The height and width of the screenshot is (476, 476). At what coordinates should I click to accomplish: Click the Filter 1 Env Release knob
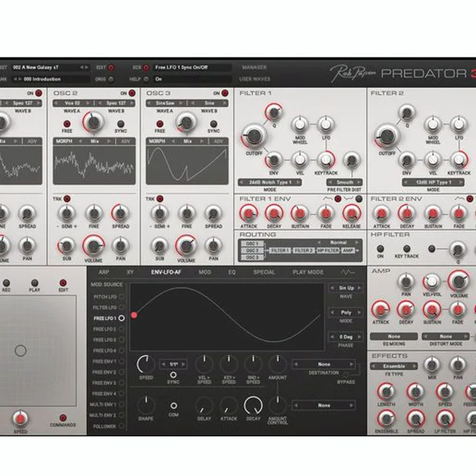(x=352, y=214)
